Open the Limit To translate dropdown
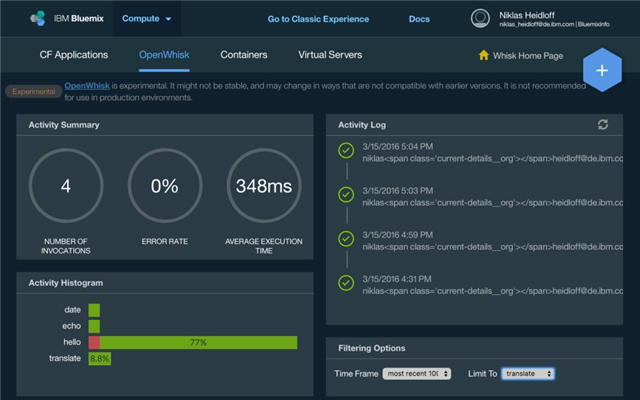Image resolution: width=640 pixels, height=400 pixels. (528, 373)
